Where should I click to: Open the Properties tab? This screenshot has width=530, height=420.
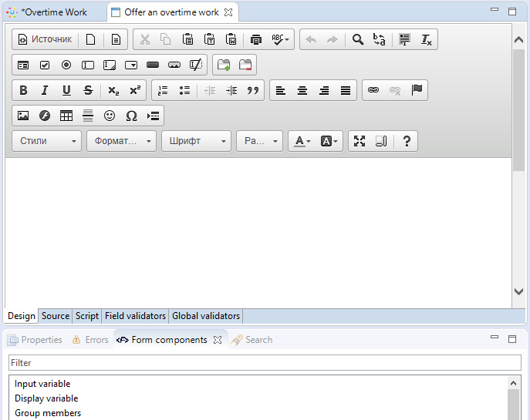coord(35,340)
